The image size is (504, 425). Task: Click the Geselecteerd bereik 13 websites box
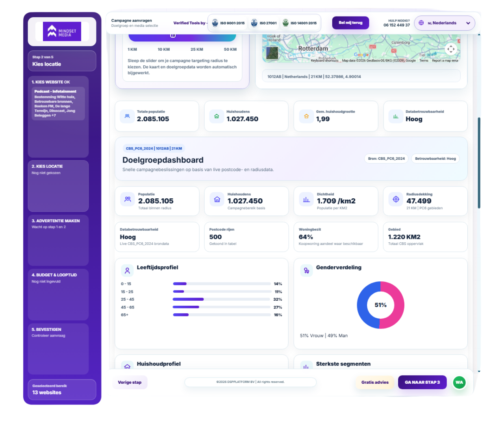click(62, 390)
